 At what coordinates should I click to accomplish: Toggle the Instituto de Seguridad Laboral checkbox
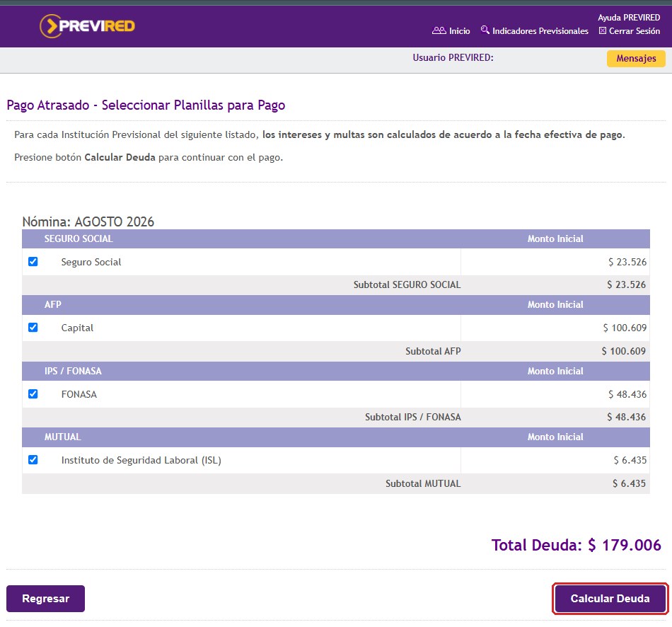click(33, 460)
